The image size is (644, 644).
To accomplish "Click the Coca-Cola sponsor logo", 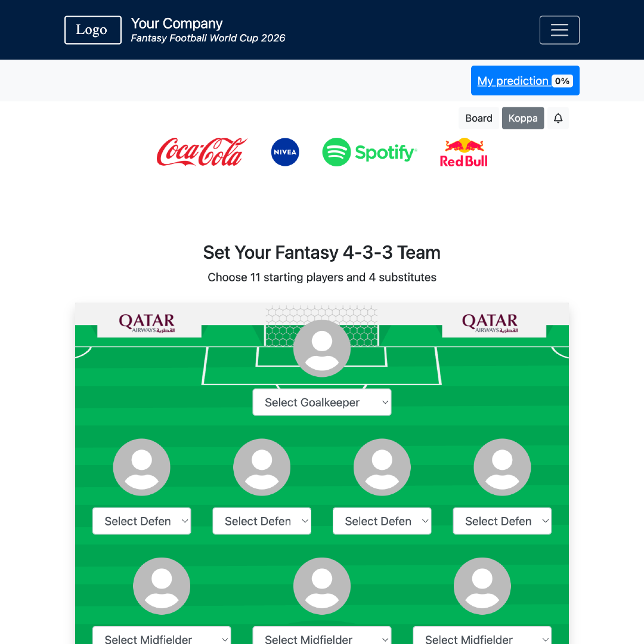I will coord(202,152).
